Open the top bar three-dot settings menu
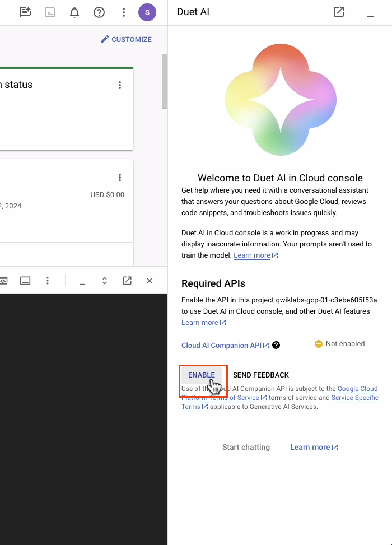 point(124,12)
